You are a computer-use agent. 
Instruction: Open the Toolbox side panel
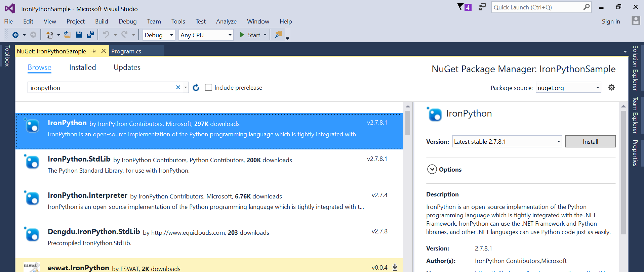tap(7, 56)
